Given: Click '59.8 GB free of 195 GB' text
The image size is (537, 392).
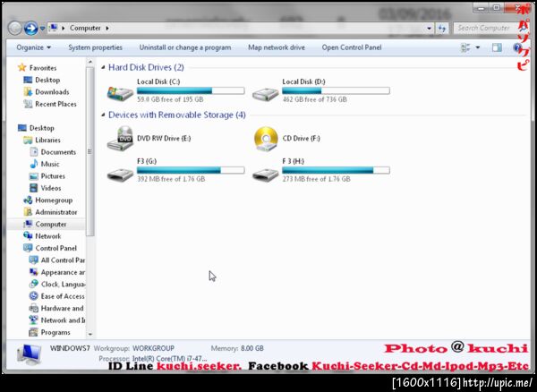Looking at the screenshot, I should click(x=170, y=99).
